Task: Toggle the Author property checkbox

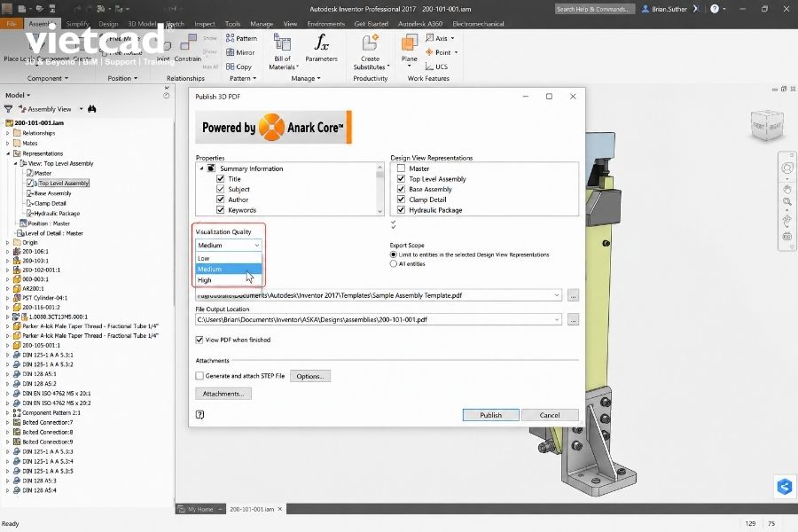Action: pos(221,199)
